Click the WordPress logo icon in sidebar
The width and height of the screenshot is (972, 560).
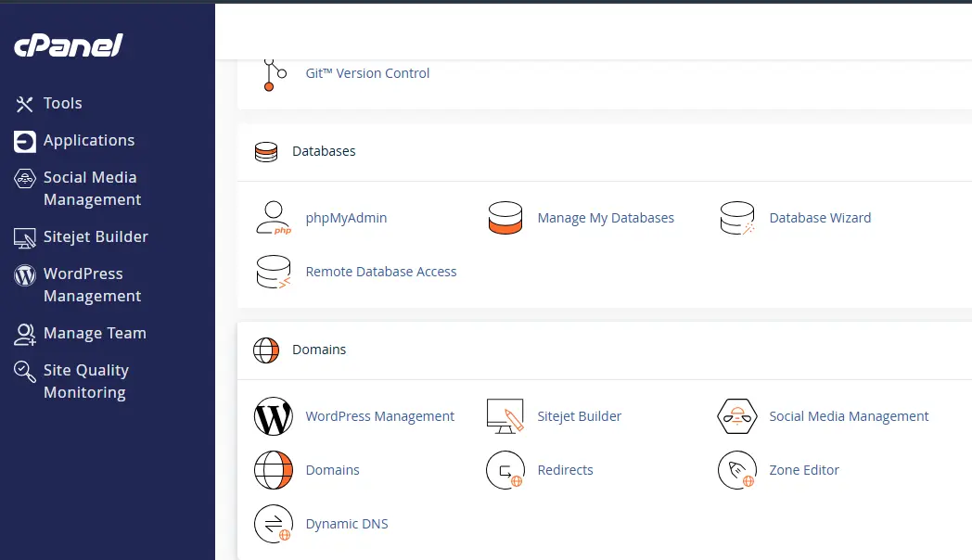[x=25, y=275]
